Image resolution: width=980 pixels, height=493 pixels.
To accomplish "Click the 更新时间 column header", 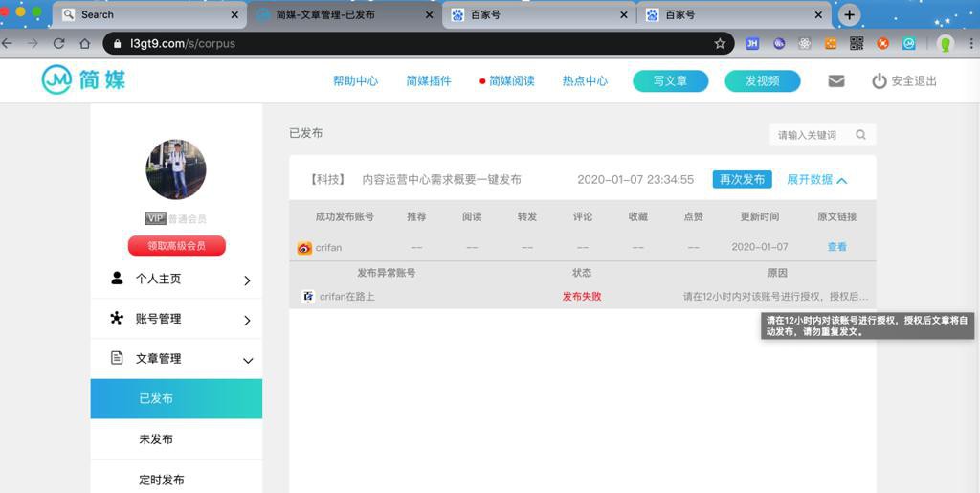I will (x=759, y=216).
